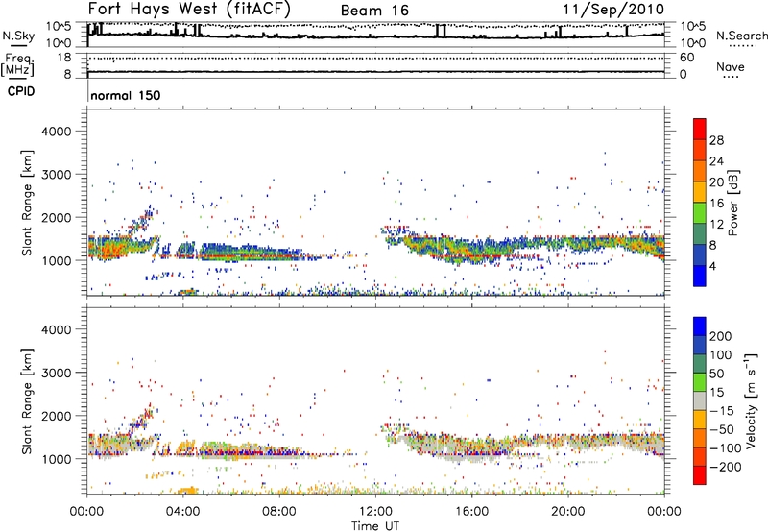Select the '4' power colorbar label
The width and height of the screenshot is (768, 532).
pos(712,267)
